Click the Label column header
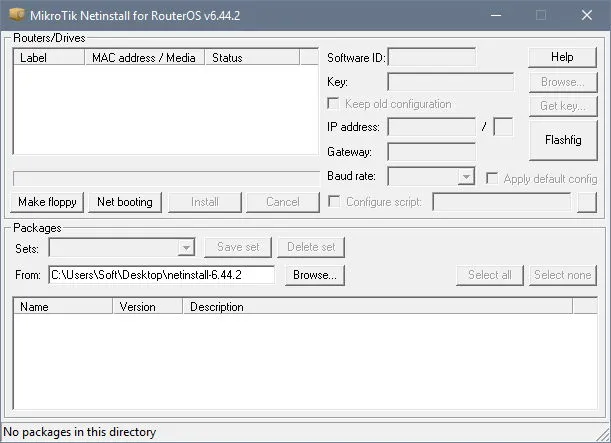611x443 pixels. 49,58
